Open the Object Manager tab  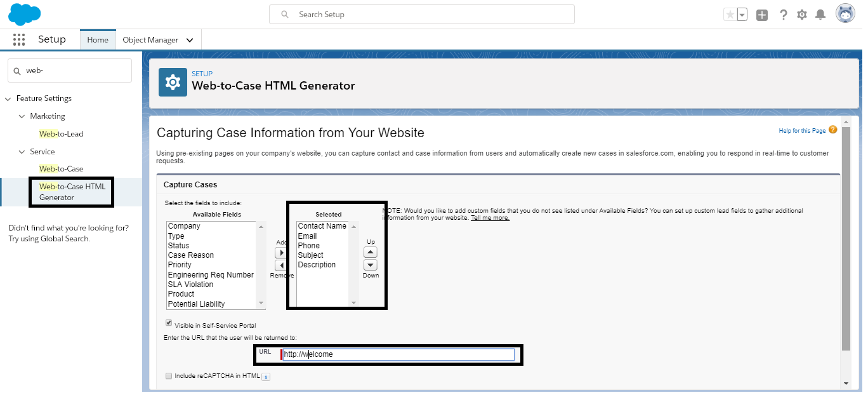click(150, 39)
